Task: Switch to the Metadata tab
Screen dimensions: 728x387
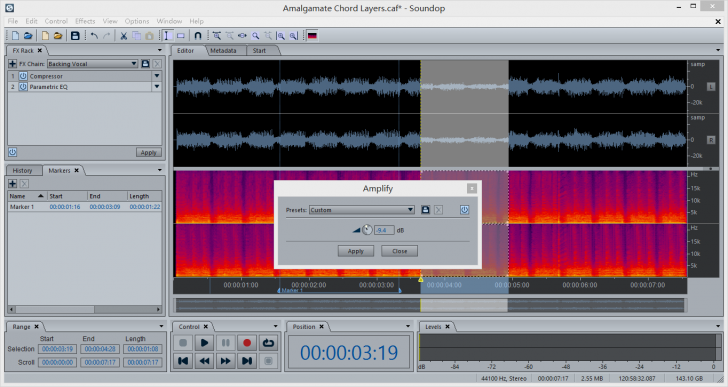Action: tap(223, 51)
